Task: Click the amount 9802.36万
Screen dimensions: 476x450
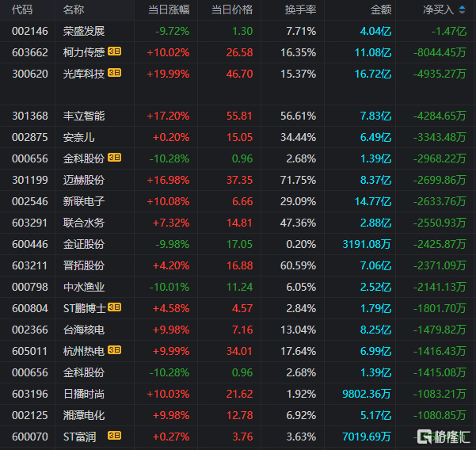Action: pos(367,394)
